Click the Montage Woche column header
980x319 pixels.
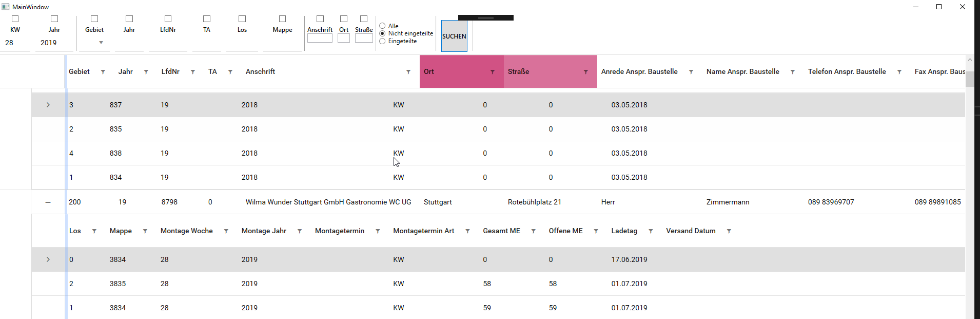tap(186, 231)
